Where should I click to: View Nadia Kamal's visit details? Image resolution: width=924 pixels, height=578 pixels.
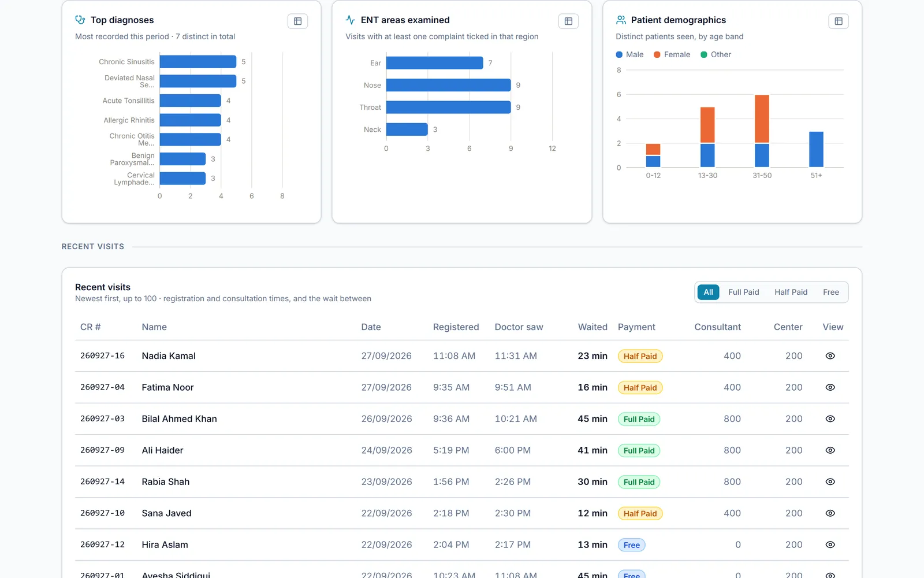830,356
